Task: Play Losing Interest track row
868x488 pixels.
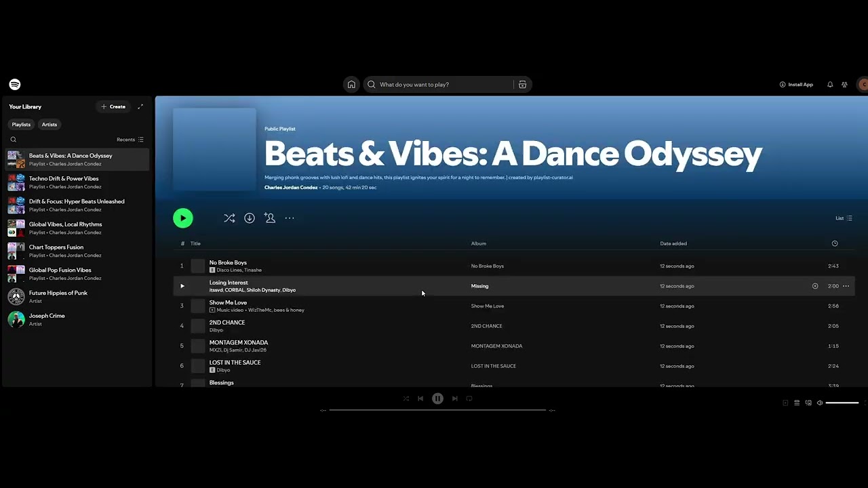Action: [182, 286]
